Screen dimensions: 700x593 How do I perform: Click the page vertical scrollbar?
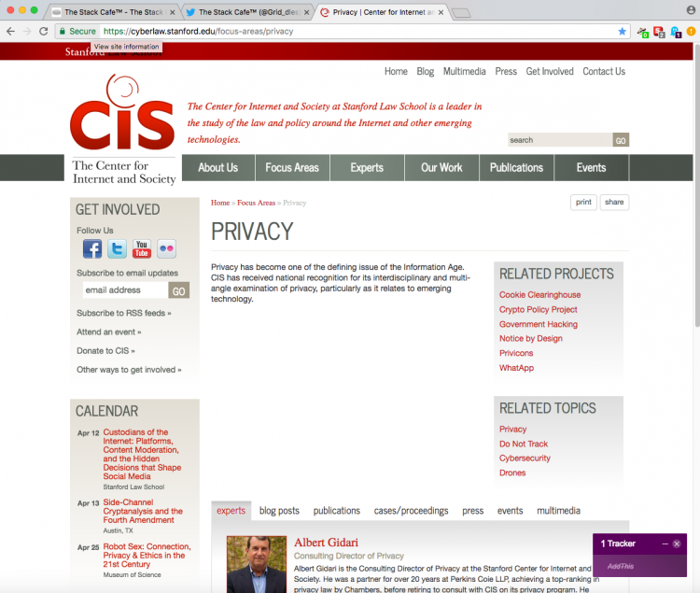697,185
